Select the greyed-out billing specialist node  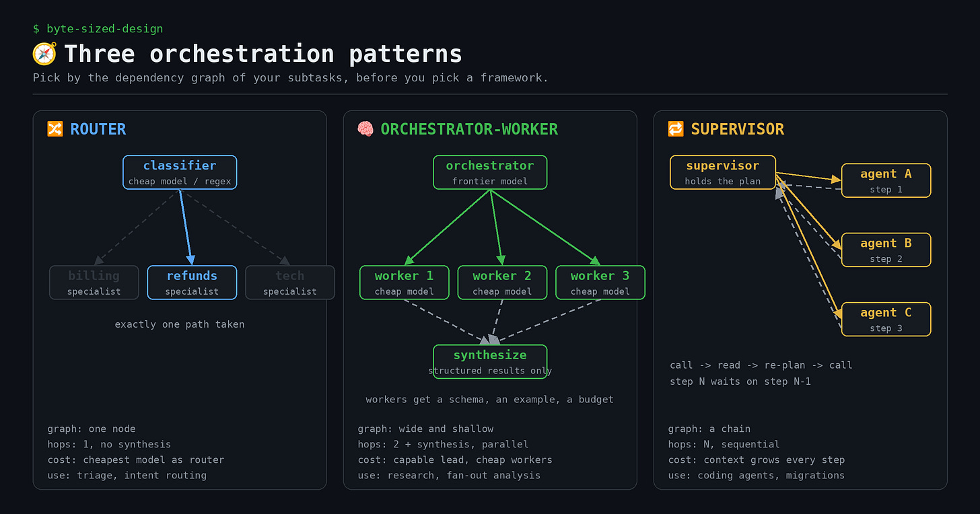pos(94,283)
